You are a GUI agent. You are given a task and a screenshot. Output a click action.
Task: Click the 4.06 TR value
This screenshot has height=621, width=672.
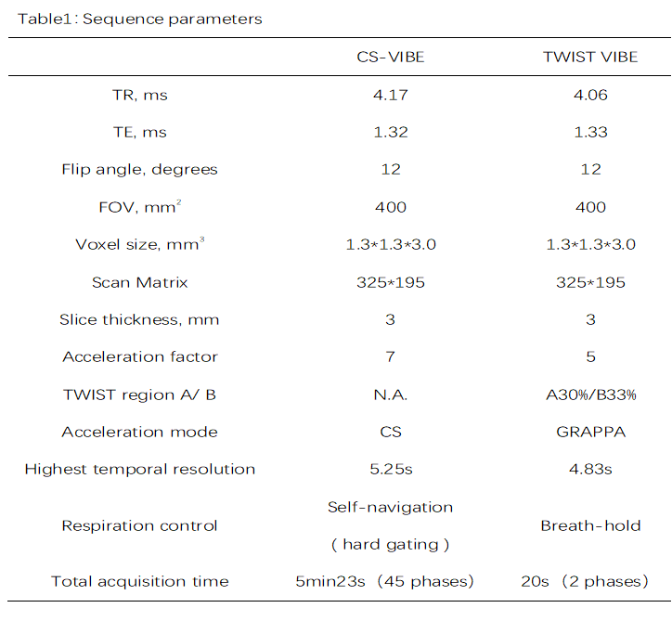pyautogui.click(x=590, y=95)
